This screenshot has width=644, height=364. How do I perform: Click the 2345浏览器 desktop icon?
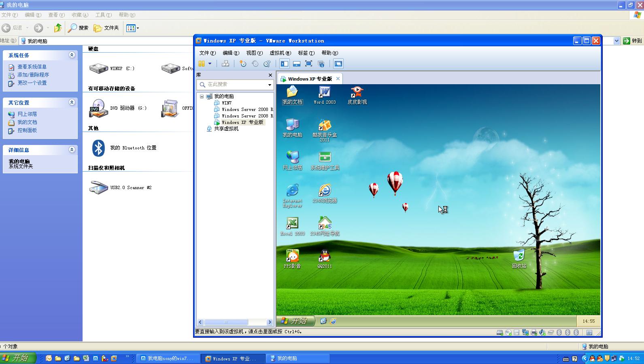[x=325, y=194]
